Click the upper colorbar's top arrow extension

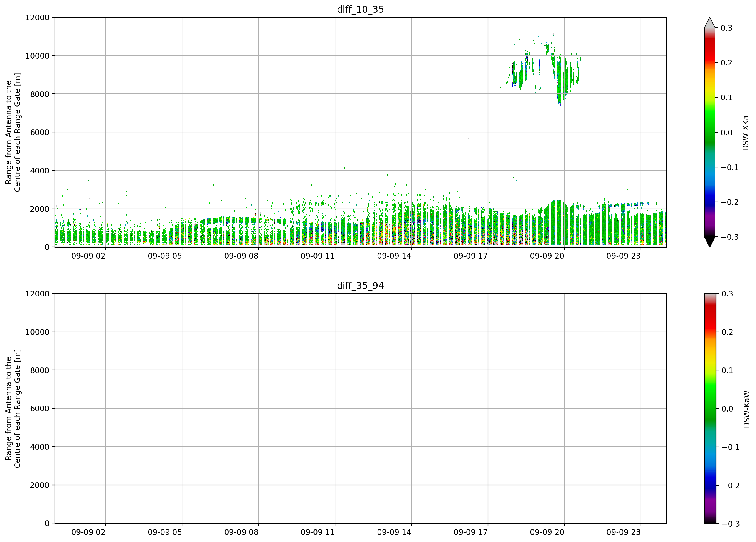[x=710, y=22]
